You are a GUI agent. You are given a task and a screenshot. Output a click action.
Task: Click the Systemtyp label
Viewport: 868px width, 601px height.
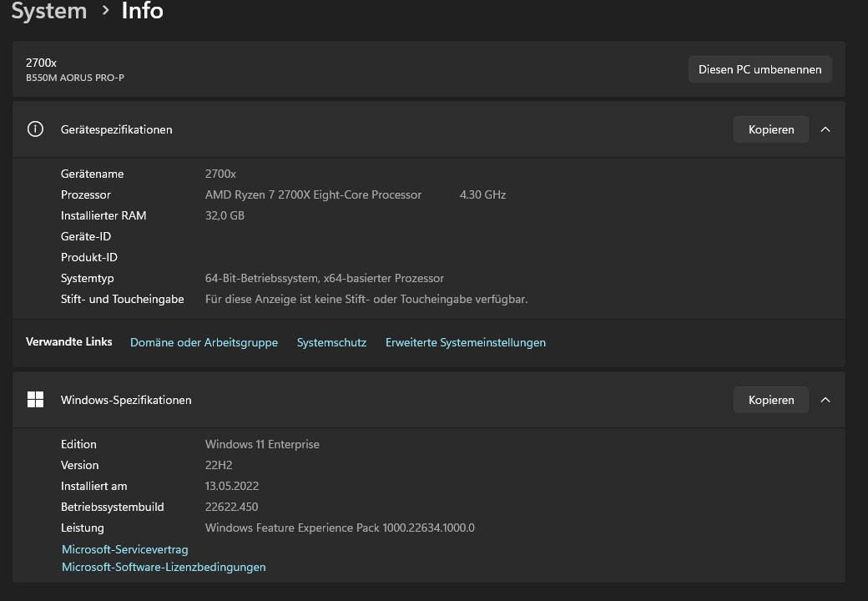point(88,278)
